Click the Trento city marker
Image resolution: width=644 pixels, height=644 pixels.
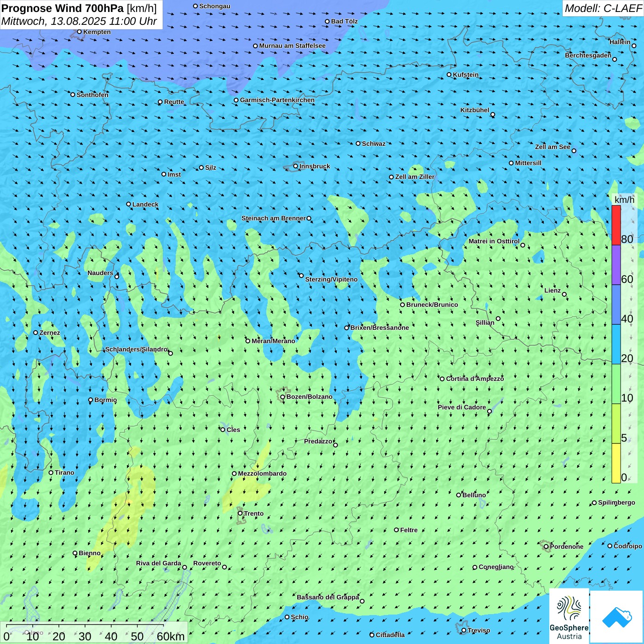pyautogui.click(x=240, y=513)
